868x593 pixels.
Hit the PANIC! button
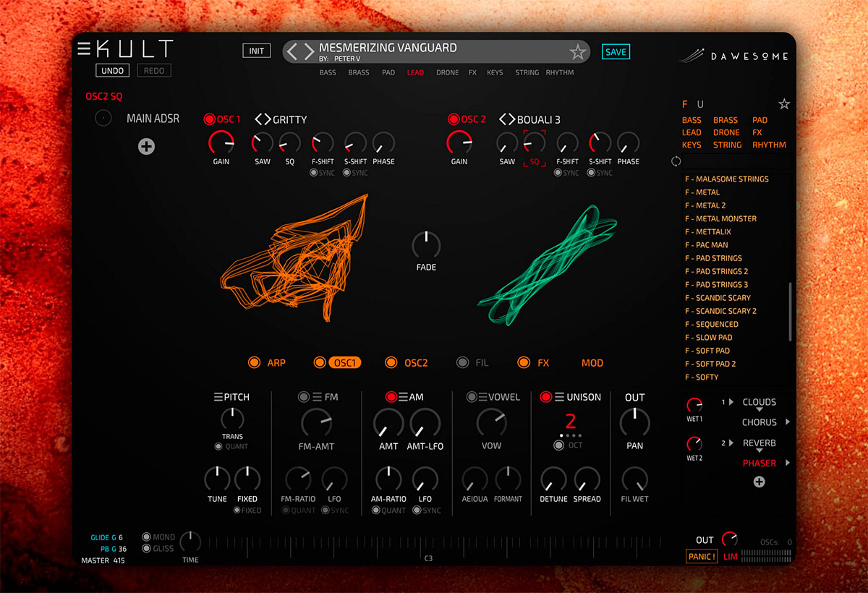point(702,556)
